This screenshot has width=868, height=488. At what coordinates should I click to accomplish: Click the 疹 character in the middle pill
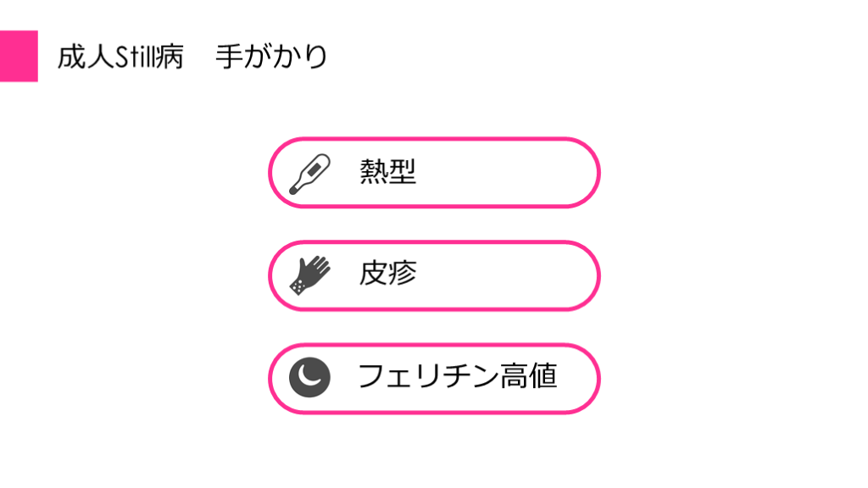coord(402,274)
